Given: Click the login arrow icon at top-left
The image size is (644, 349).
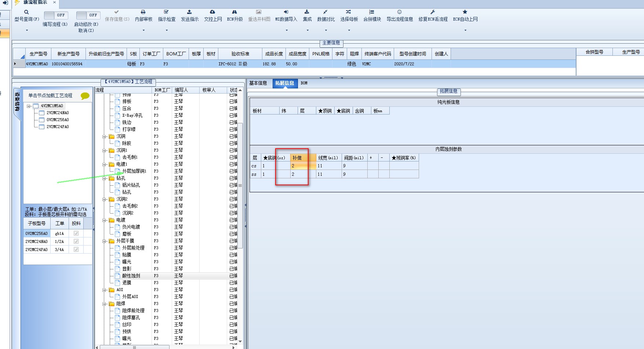Looking at the screenshot, I should pyautogui.click(x=5, y=3).
